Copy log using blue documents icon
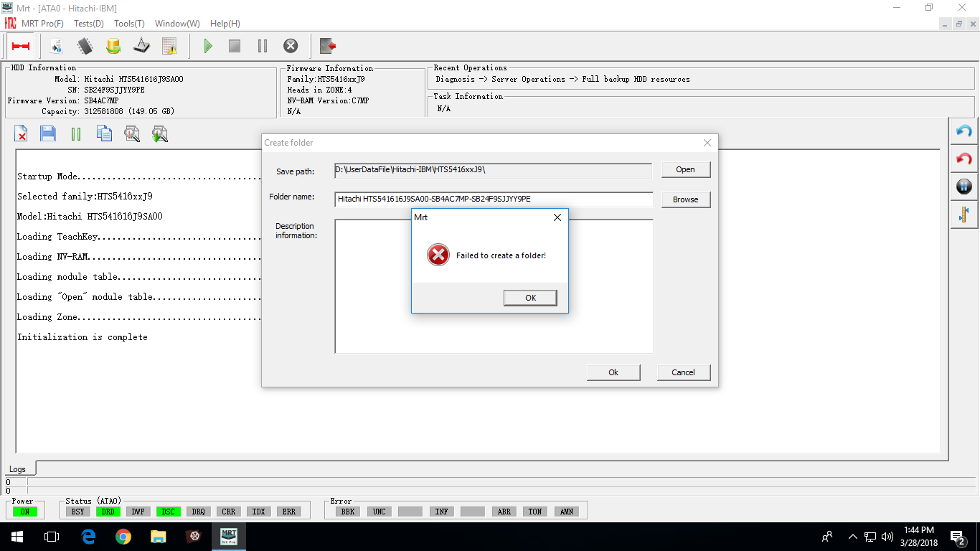This screenshot has height=551, width=980. (x=104, y=133)
